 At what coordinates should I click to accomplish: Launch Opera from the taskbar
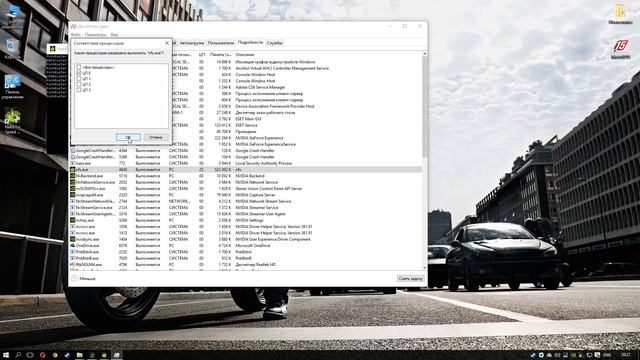click(42, 355)
